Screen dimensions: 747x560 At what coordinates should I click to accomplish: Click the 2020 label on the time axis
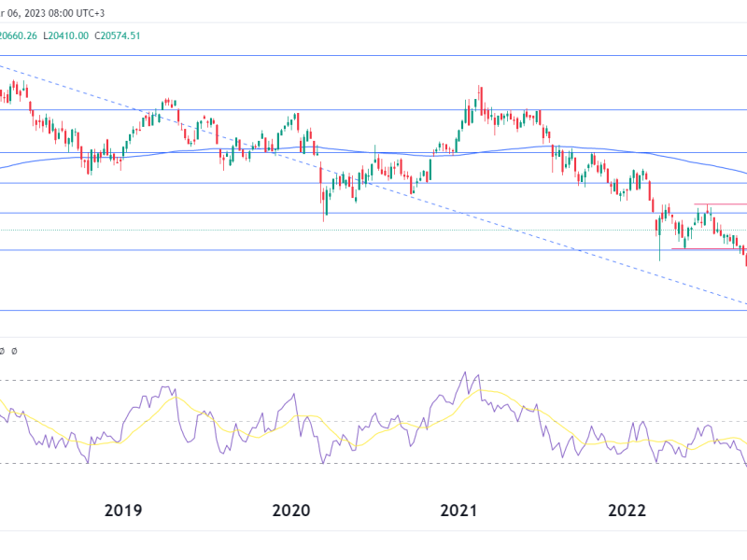click(291, 511)
